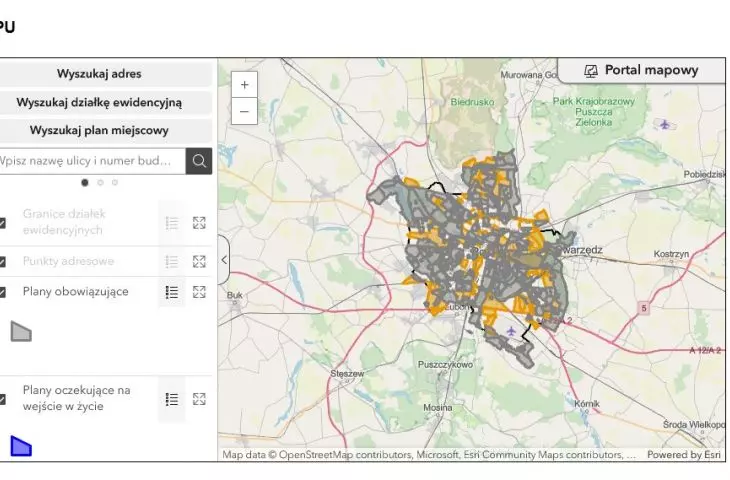Click the blue Plany oczekujące legend swatch
This screenshot has height=480, width=730.
click(x=21, y=446)
